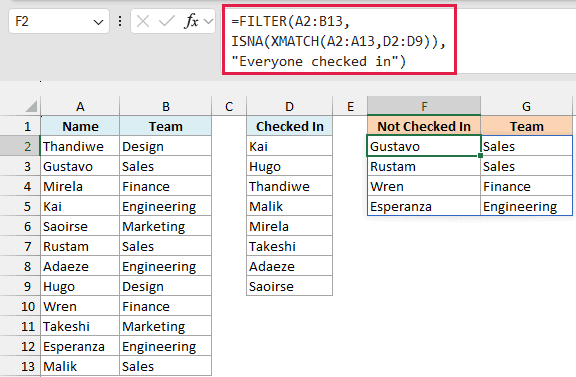Select cell containing Malik in column A

80,366
